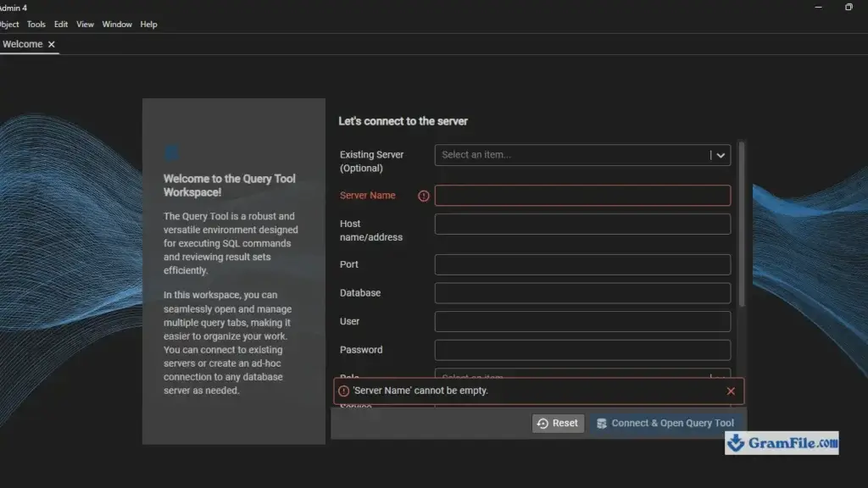Click the Password input field
The height and width of the screenshot is (488, 868).
pos(582,350)
